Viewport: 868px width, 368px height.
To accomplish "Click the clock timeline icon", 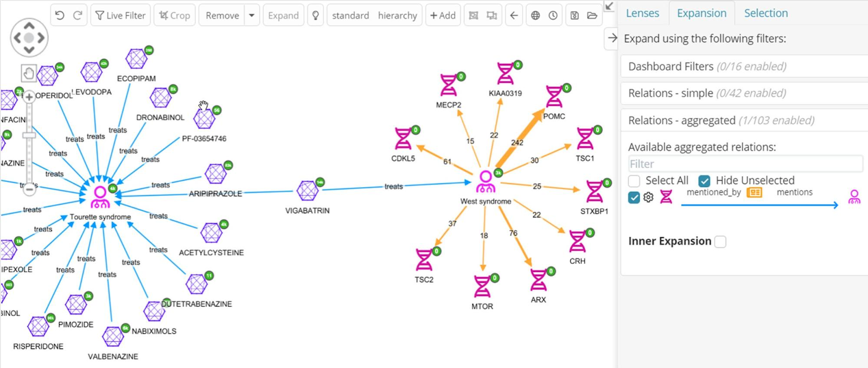I will 553,15.
